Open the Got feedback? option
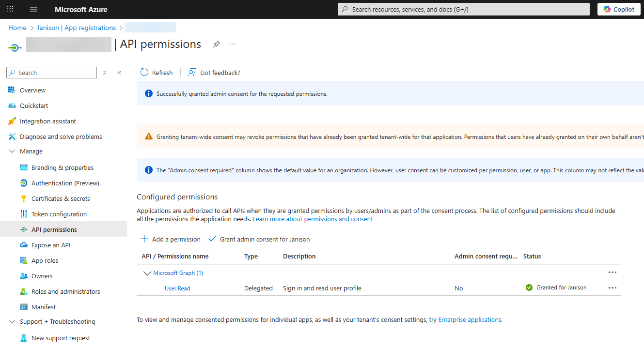 [214, 73]
